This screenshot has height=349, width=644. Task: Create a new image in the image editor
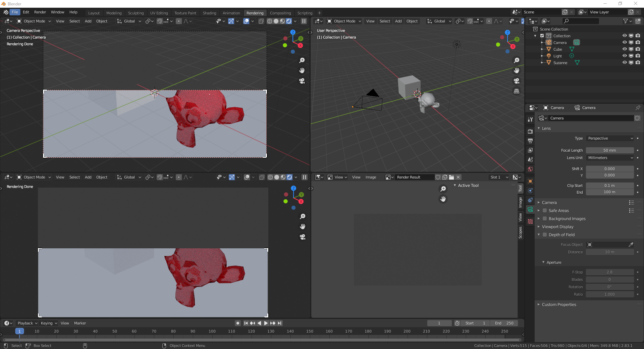coord(445,177)
